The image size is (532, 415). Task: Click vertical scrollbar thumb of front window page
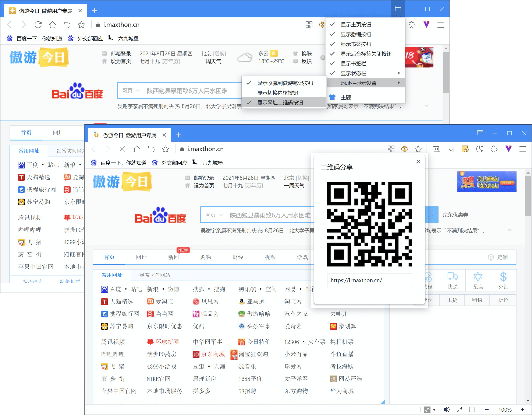click(x=528, y=196)
